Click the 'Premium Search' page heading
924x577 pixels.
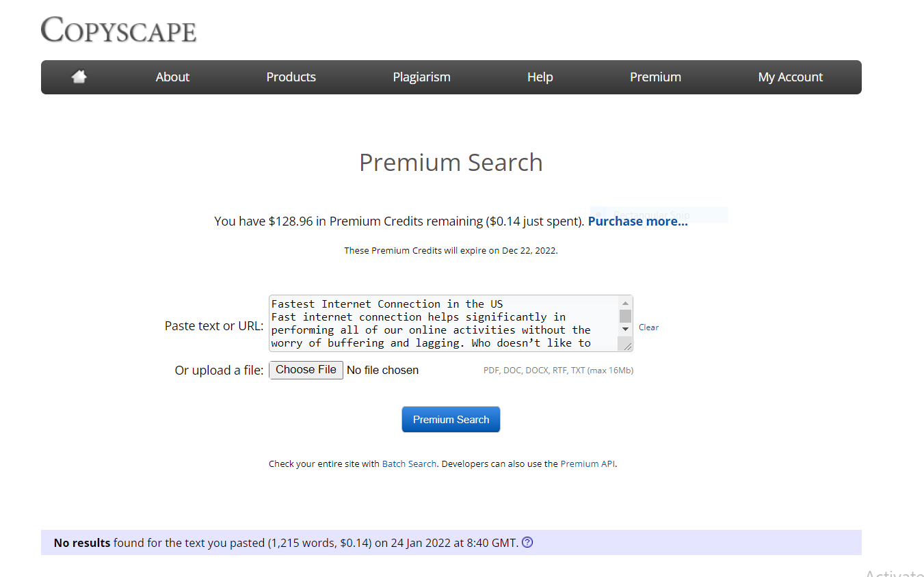pyautogui.click(x=451, y=163)
